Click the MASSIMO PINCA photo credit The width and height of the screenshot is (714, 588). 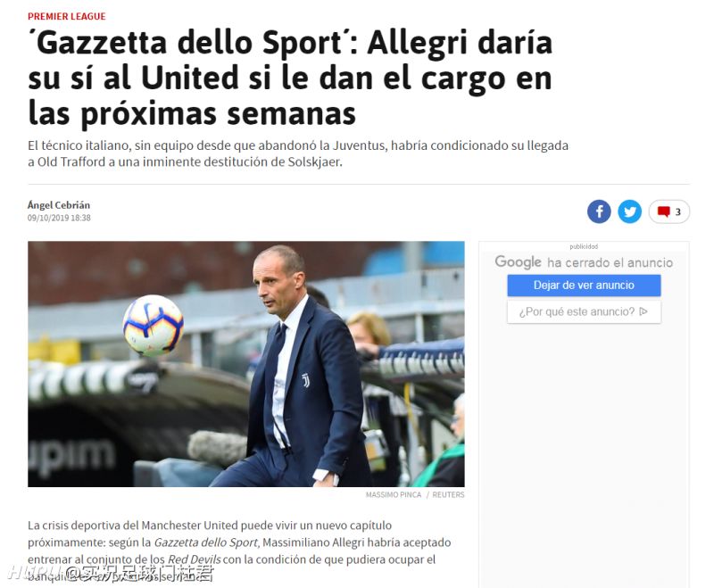tap(394, 494)
